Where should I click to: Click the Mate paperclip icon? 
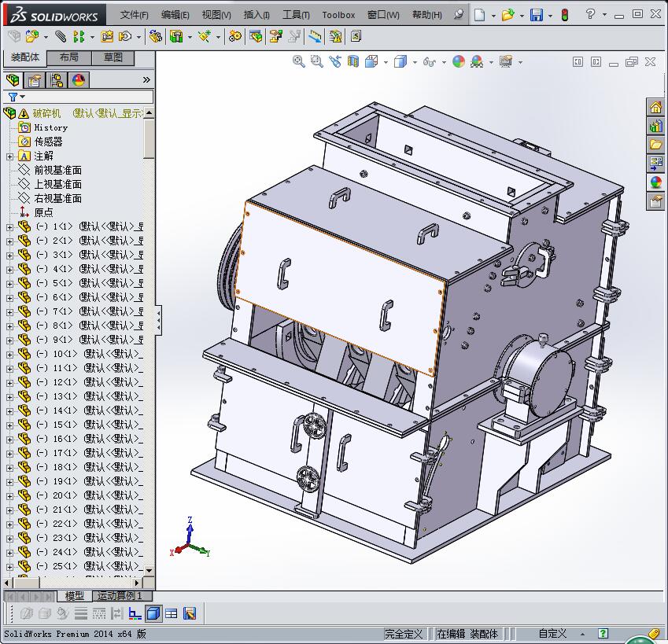click(61, 37)
